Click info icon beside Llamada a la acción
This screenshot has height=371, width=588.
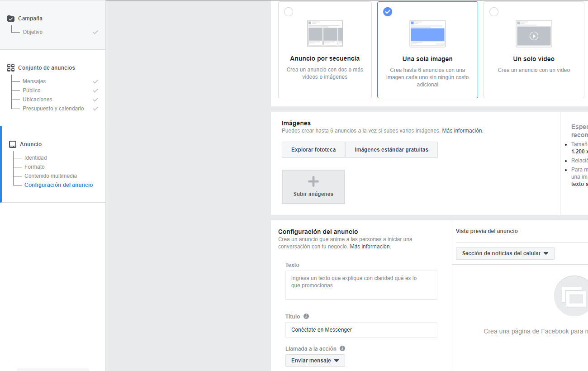[342, 348]
